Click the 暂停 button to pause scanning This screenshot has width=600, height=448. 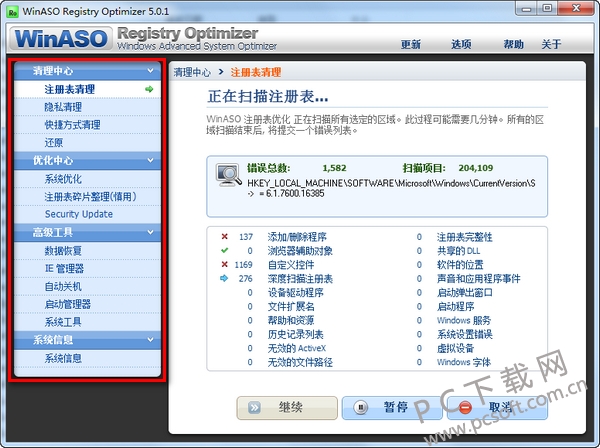[392, 407]
